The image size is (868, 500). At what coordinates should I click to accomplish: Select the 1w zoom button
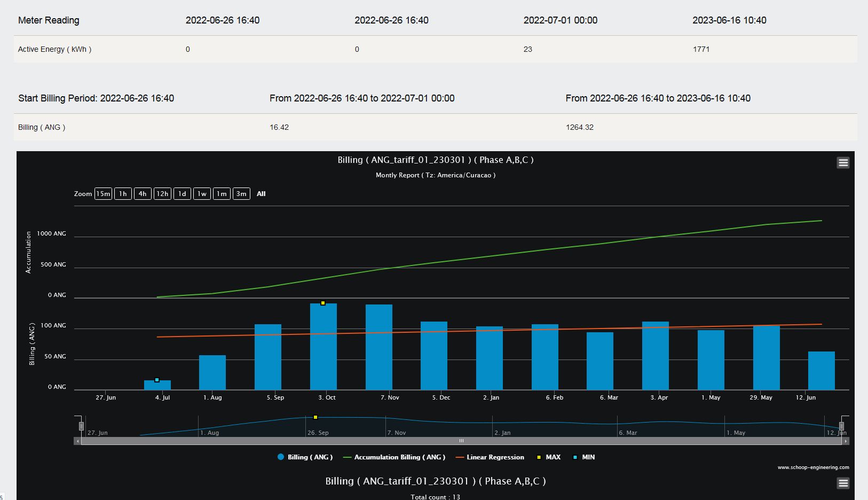(202, 194)
